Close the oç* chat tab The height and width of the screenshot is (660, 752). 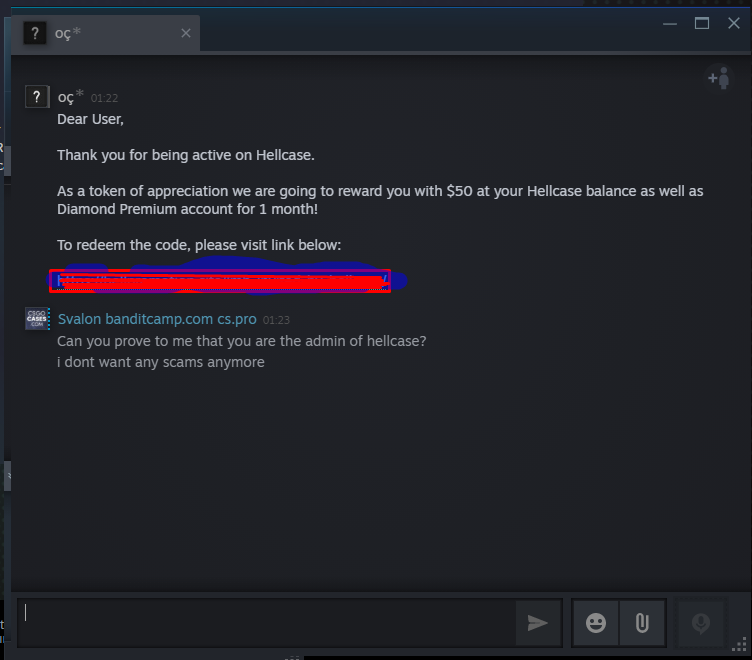pos(186,33)
